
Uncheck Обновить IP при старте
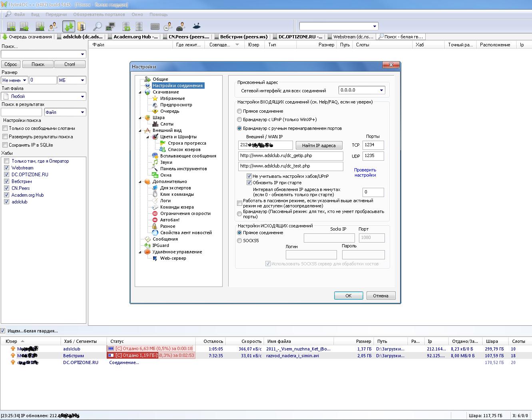[249, 183]
